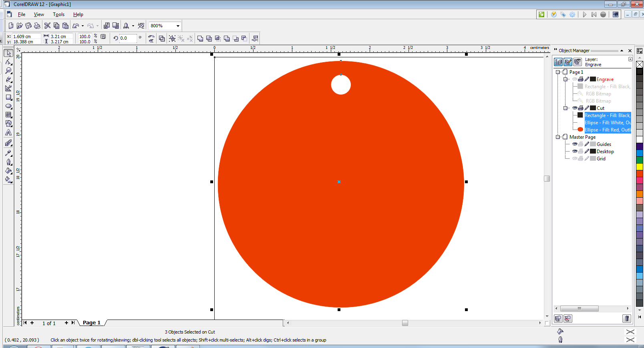Toggle Layer Manager View button
644x348 pixels.
click(578, 62)
